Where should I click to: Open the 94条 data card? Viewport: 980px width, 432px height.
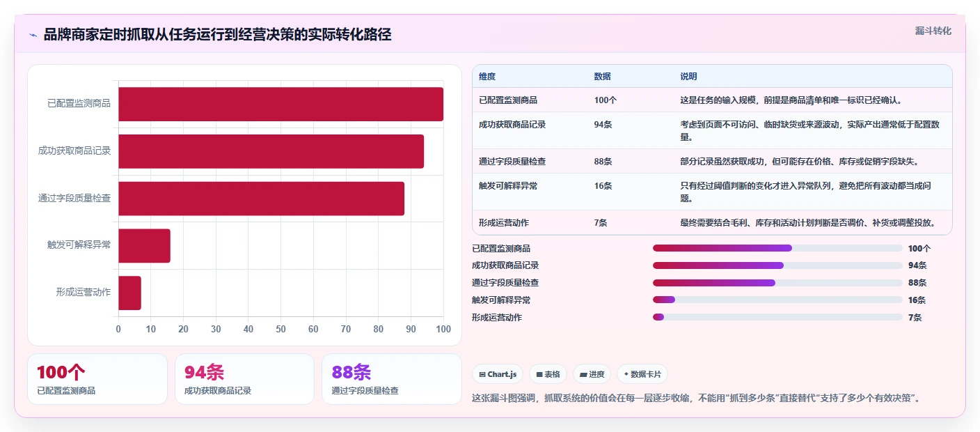pyautogui.click(x=245, y=379)
